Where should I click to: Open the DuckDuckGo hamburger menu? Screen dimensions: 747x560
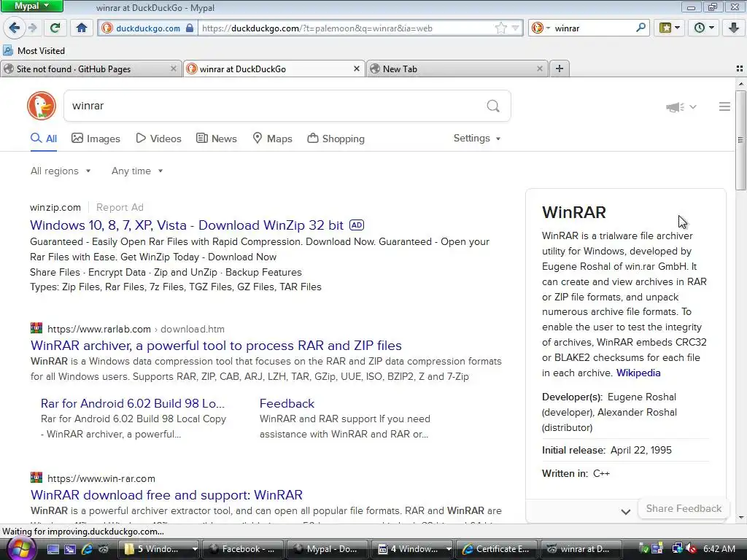pos(724,106)
